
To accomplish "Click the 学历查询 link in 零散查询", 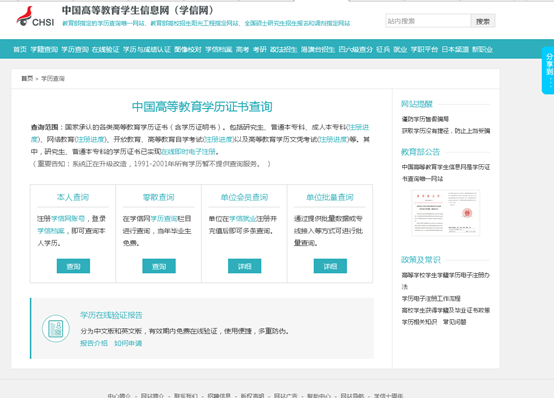I will pyautogui.click(x=164, y=218).
